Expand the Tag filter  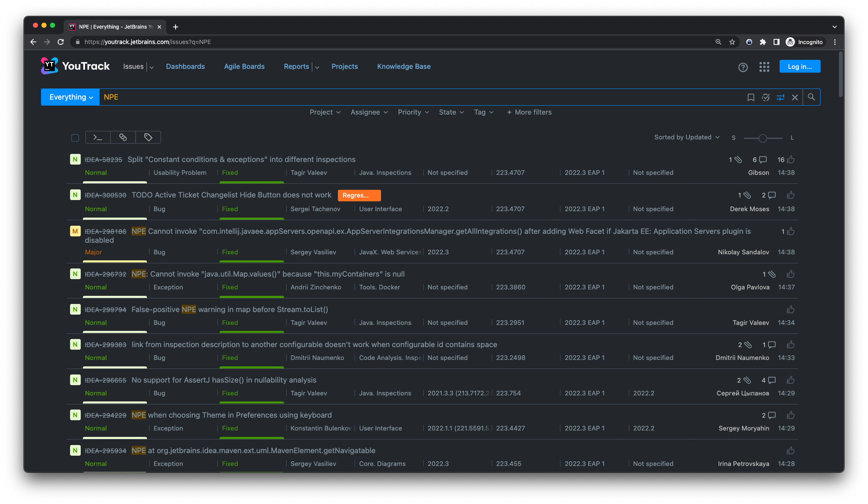tap(484, 112)
